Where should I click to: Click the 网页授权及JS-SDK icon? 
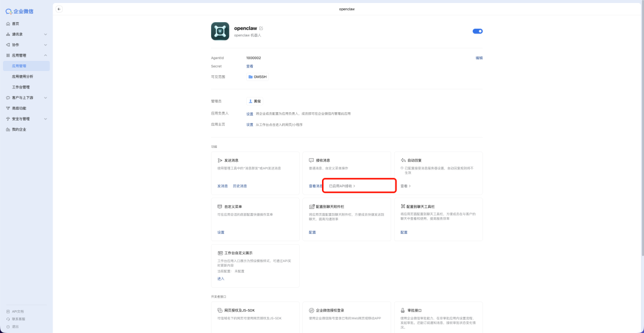click(219, 310)
